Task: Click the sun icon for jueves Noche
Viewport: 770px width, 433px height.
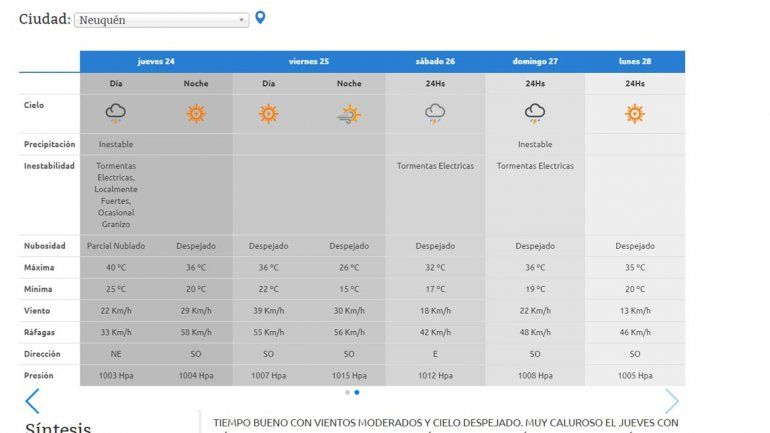Action: [195, 113]
